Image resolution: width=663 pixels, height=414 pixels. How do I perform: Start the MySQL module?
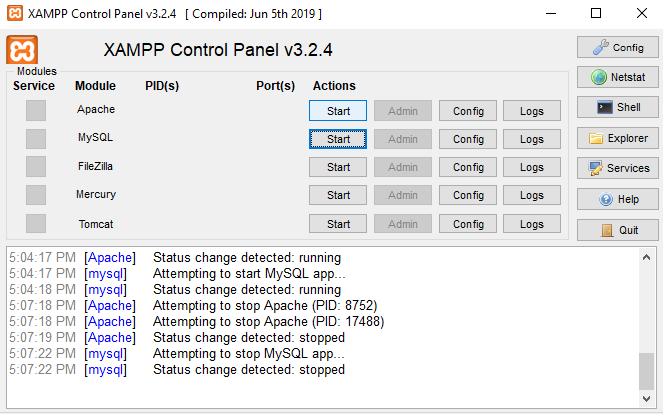pyautogui.click(x=338, y=139)
